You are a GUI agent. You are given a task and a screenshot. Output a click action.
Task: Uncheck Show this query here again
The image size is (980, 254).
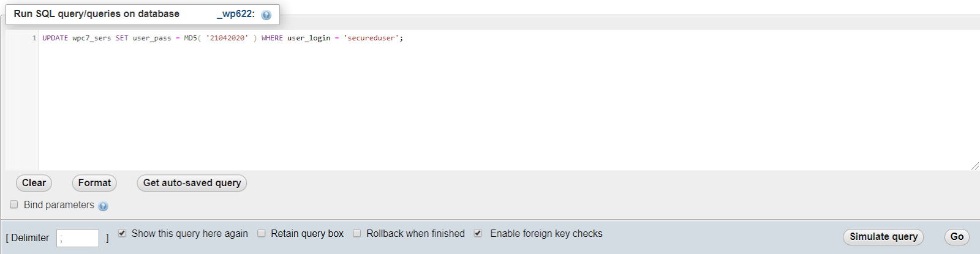coord(122,233)
